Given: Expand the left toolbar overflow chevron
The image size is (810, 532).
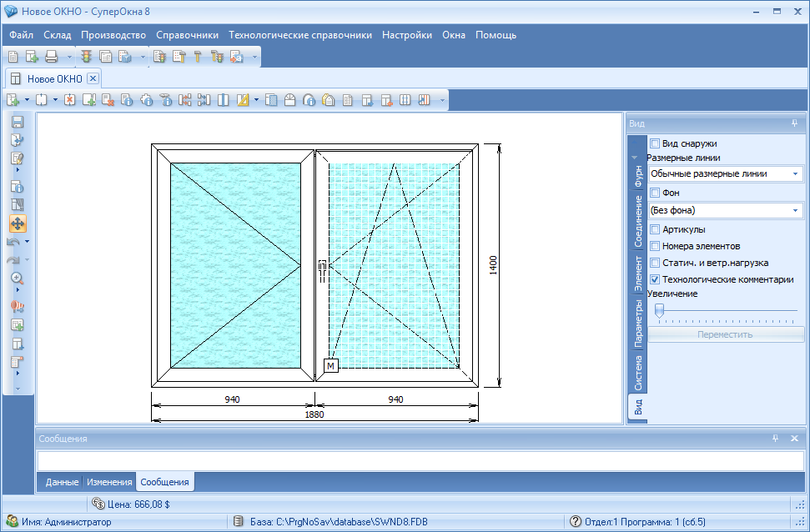Looking at the screenshot, I should 18,389.
